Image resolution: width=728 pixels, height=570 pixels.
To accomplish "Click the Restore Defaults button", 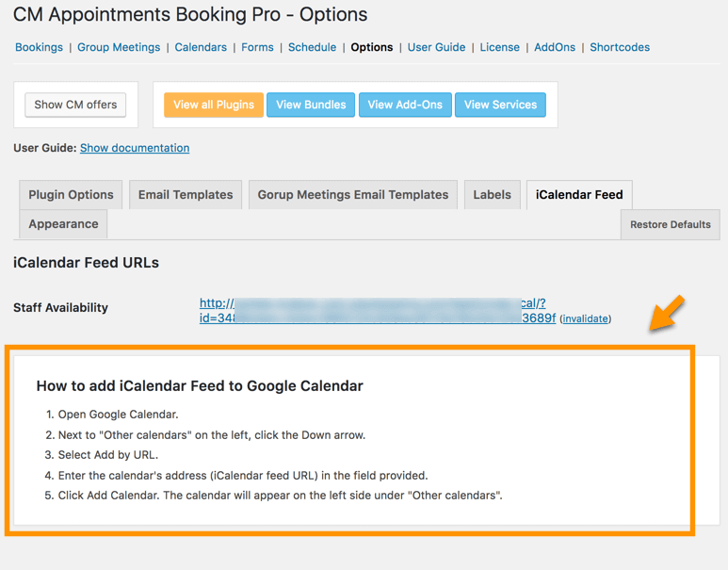I will click(x=670, y=225).
